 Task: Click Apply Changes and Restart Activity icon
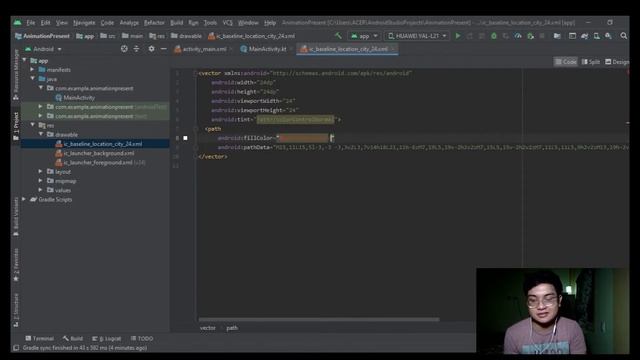[470, 36]
